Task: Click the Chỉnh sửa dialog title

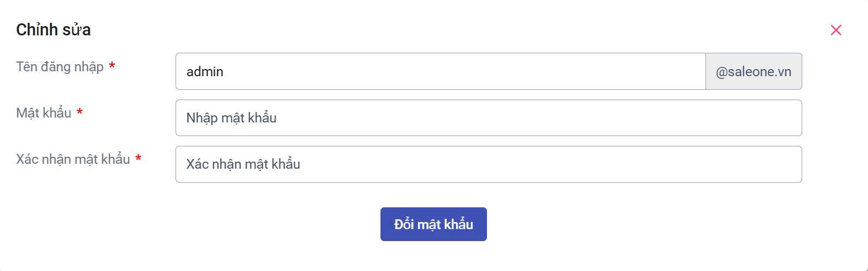Action: 53,30
